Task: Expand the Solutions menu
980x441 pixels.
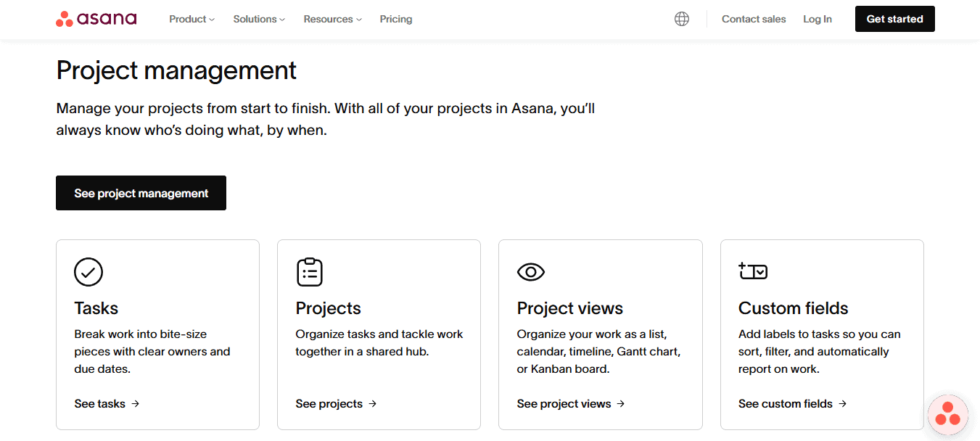Action: click(x=259, y=19)
